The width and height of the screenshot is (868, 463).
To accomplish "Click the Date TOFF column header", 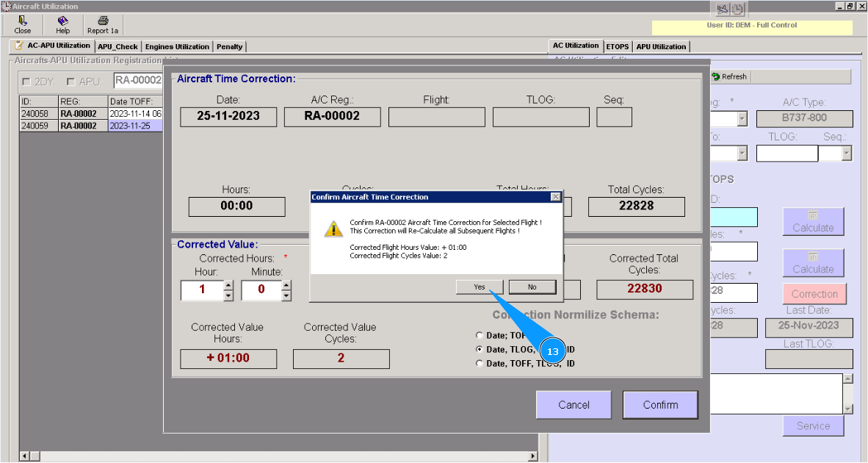I will pos(135,101).
